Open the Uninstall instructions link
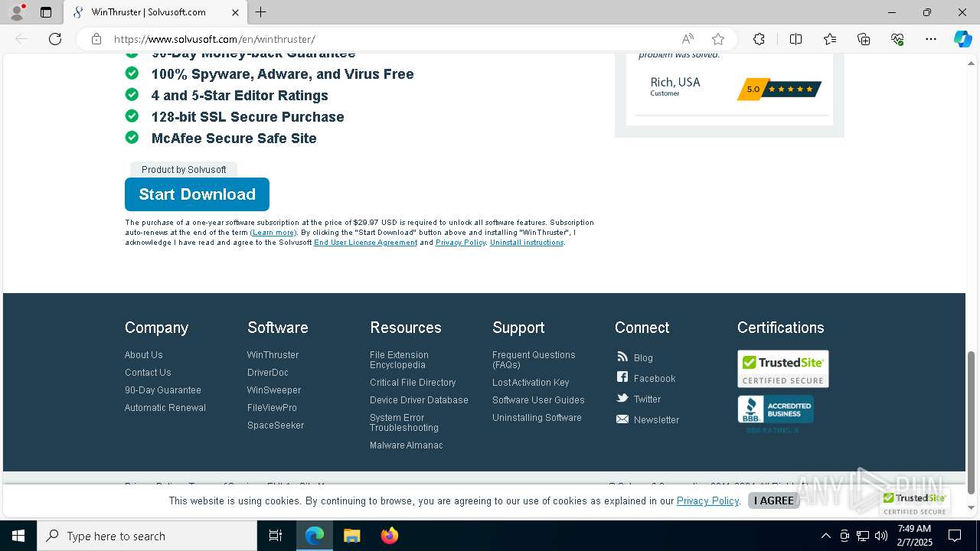Screen dimensions: 980x551 click(x=527, y=243)
